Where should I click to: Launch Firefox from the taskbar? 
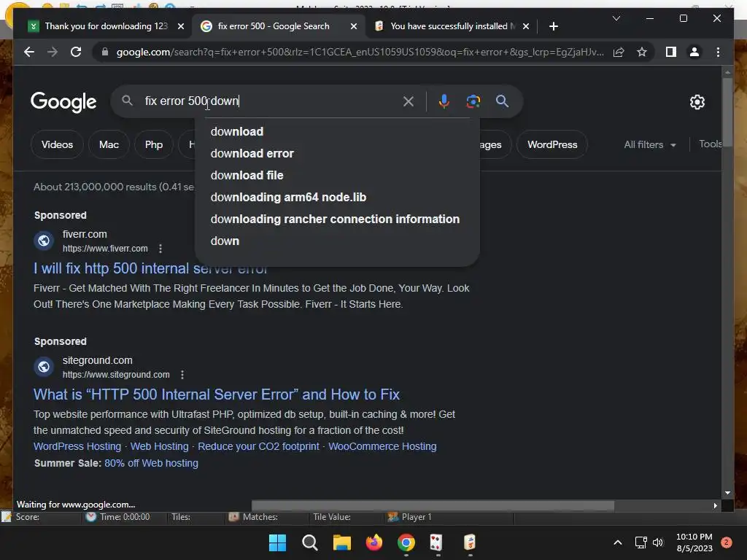(374, 542)
